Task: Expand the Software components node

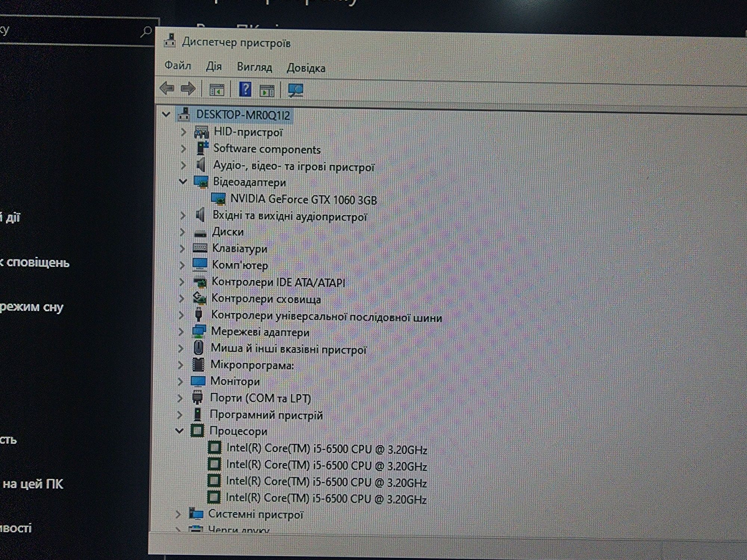Action: click(183, 149)
